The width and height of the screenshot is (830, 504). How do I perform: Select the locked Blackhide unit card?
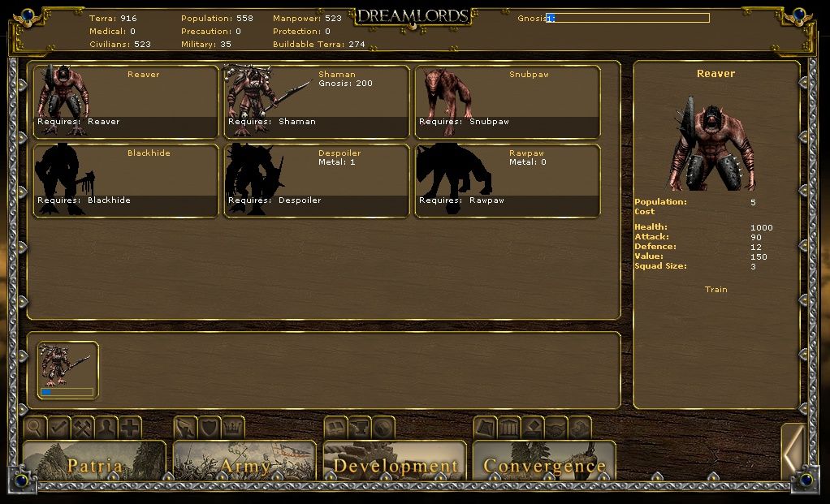tap(125, 180)
